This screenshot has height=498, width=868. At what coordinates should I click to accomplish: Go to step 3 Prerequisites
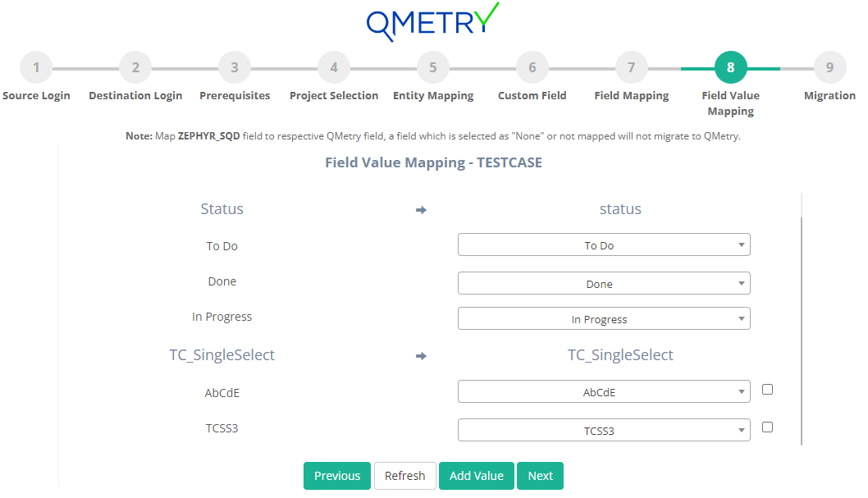tap(235, 67)
